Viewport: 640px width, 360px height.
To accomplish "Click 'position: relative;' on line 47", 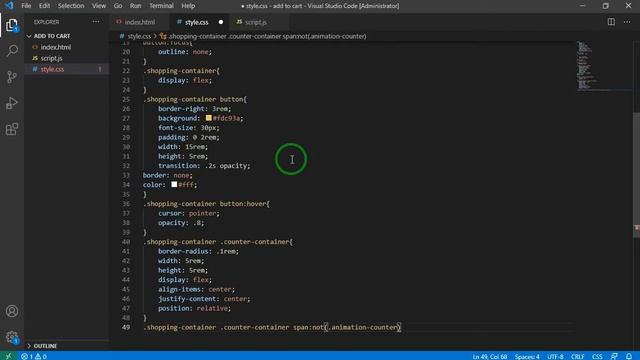I will pyautogui.click(x=194, y=308).
